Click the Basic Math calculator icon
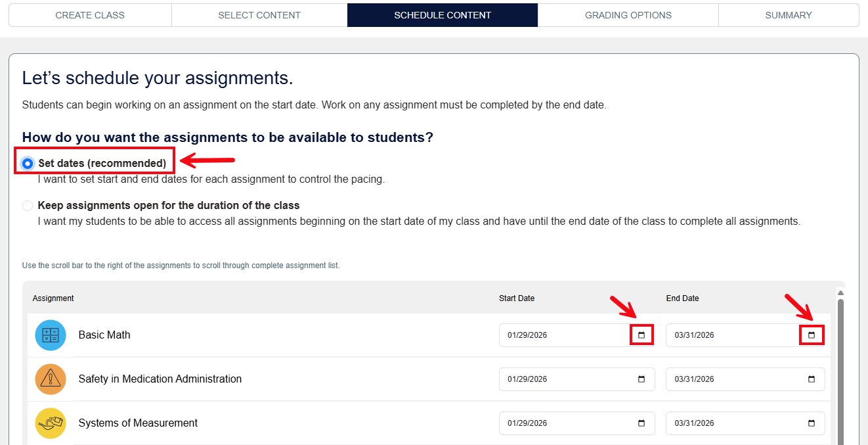This screenshot has width=868, height=445. click(51, 335)
